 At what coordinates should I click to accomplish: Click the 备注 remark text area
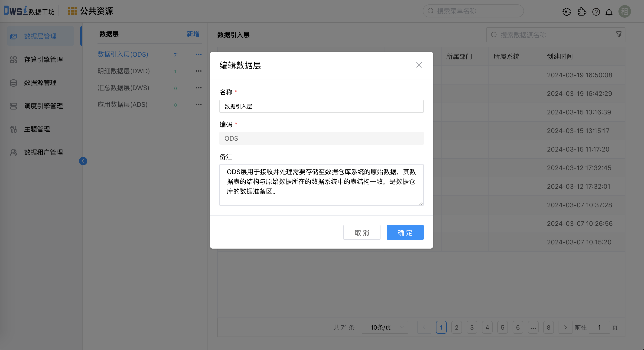pyautogui.click(x=321, y=185)
